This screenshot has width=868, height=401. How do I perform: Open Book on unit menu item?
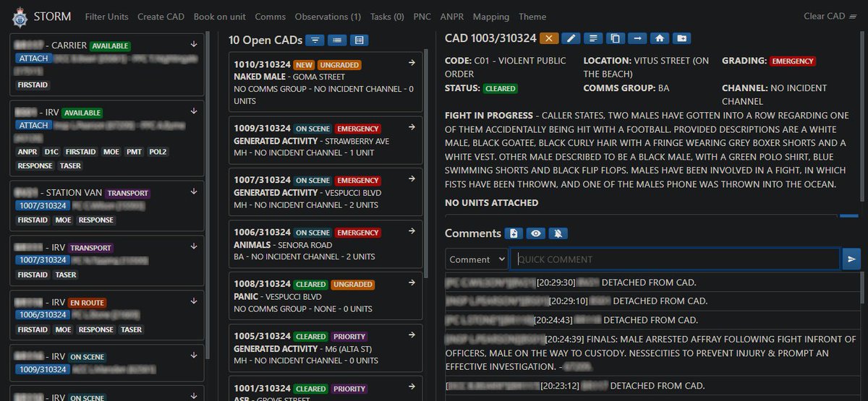[220, 17]
